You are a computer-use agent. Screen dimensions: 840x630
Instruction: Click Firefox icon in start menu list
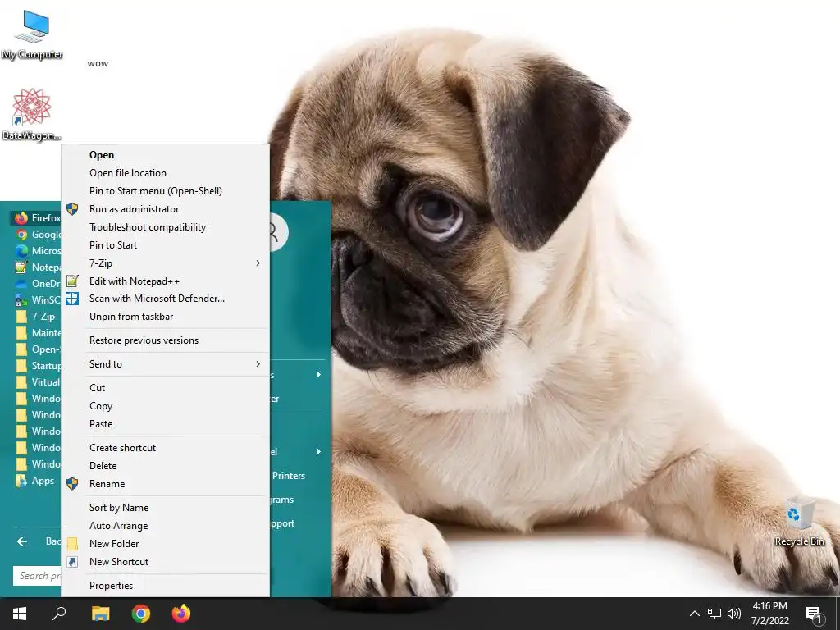[x=21, y=218]
